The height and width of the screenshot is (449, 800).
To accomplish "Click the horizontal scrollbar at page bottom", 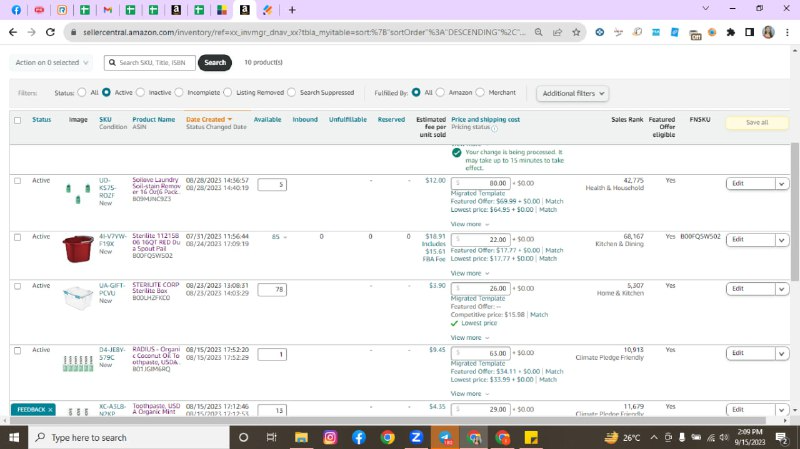I will (x=388, y=420).
